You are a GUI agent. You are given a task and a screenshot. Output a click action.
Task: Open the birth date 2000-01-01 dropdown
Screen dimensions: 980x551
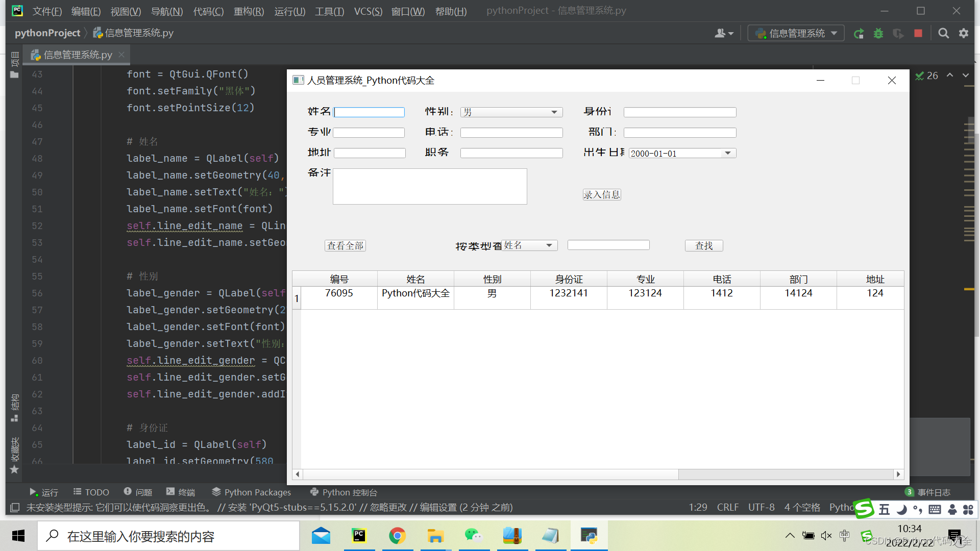pos(728,153)
